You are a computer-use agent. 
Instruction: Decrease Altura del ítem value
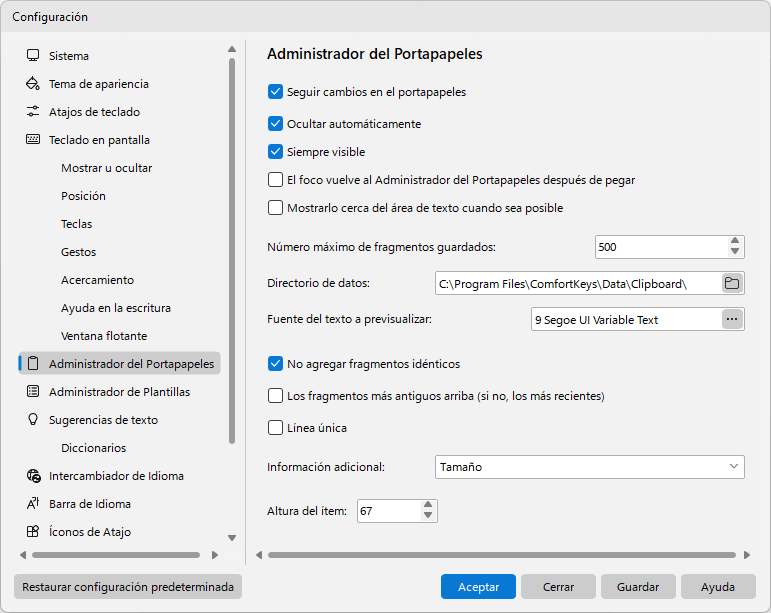[428, 516]
